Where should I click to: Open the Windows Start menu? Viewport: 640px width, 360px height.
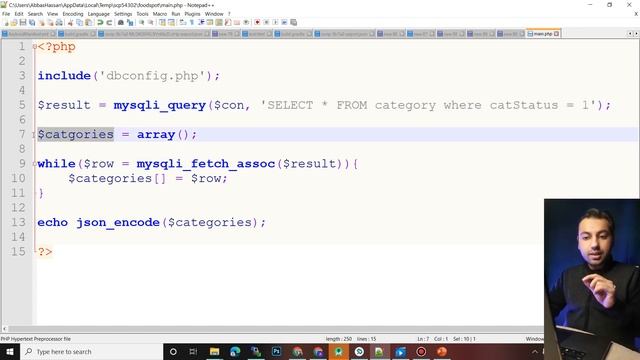tap(10, 351)
